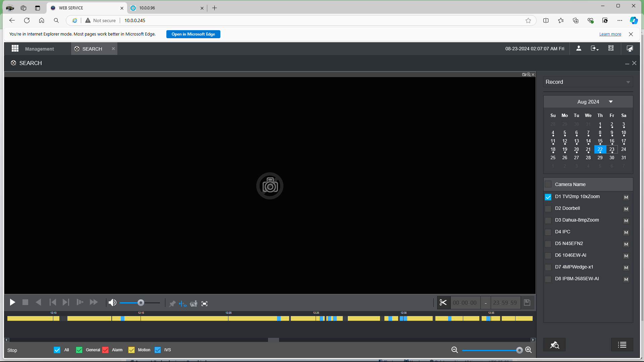The image size is (644, 362).
Task: Refresh the browser page
Action: coord(27,20)
